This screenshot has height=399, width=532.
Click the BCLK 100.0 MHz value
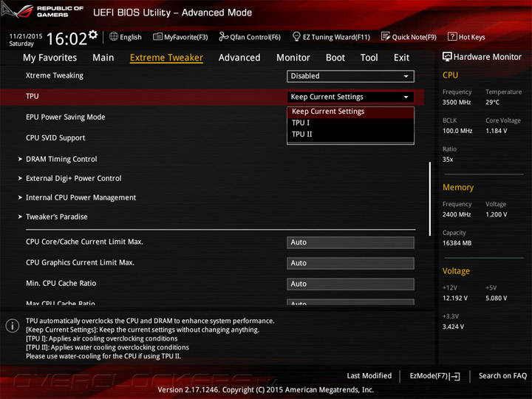coord(457,131)
